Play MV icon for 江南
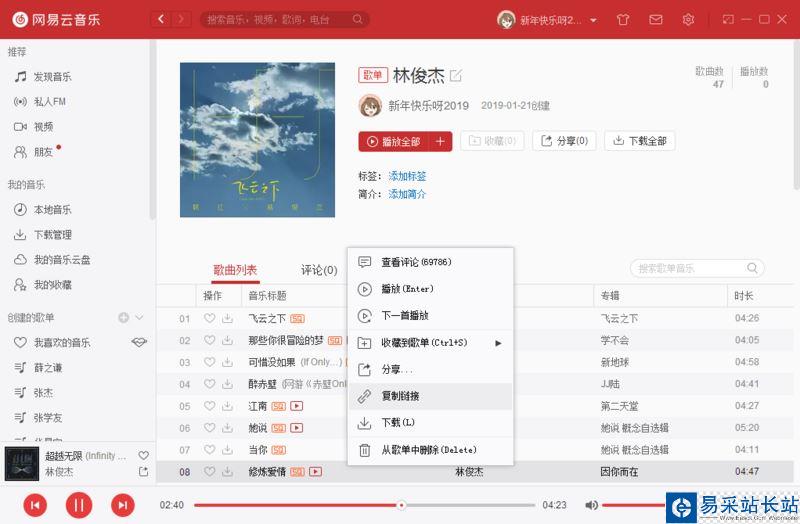The image size is (800, 524). pos(296,406)
